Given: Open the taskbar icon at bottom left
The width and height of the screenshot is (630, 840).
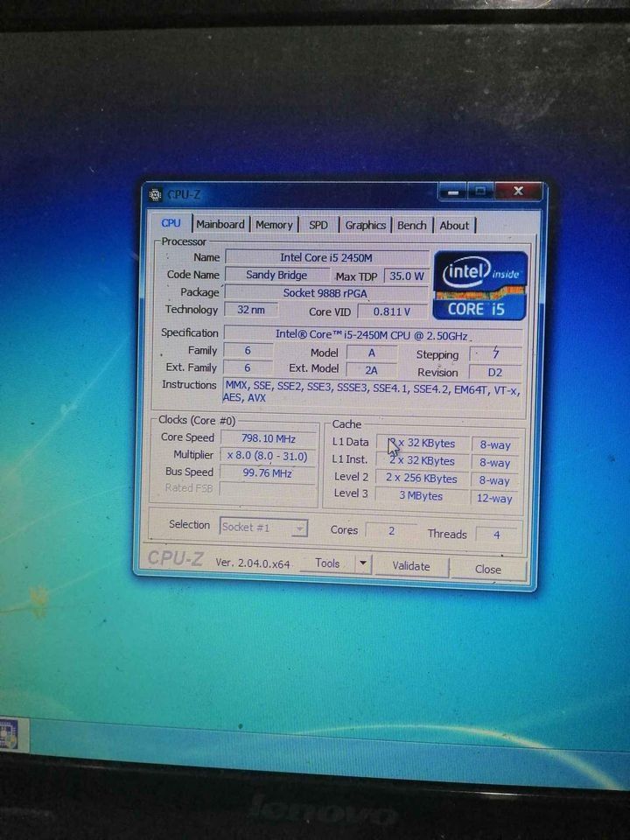Looking at the screenshot, I should coord(9,734).
